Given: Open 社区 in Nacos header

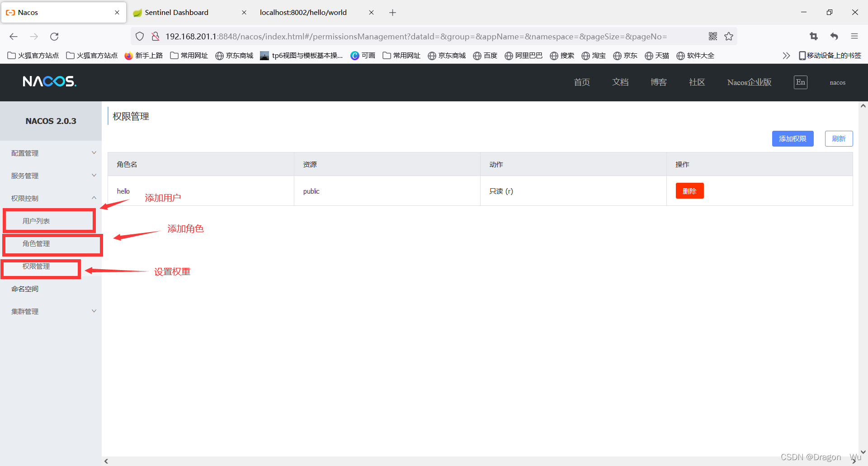Looking at the screenshot, I should coord(697,82).
